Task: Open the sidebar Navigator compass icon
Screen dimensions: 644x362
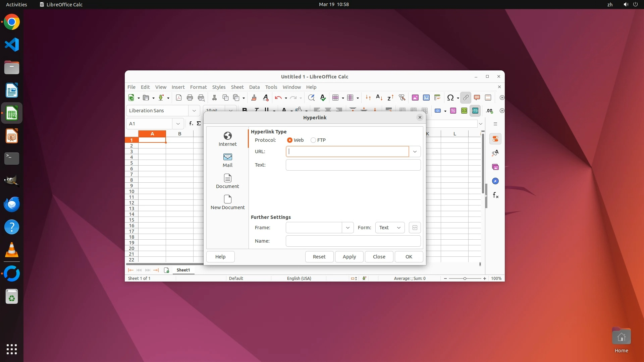Action: pyautogui.click(x=495, y=181)
